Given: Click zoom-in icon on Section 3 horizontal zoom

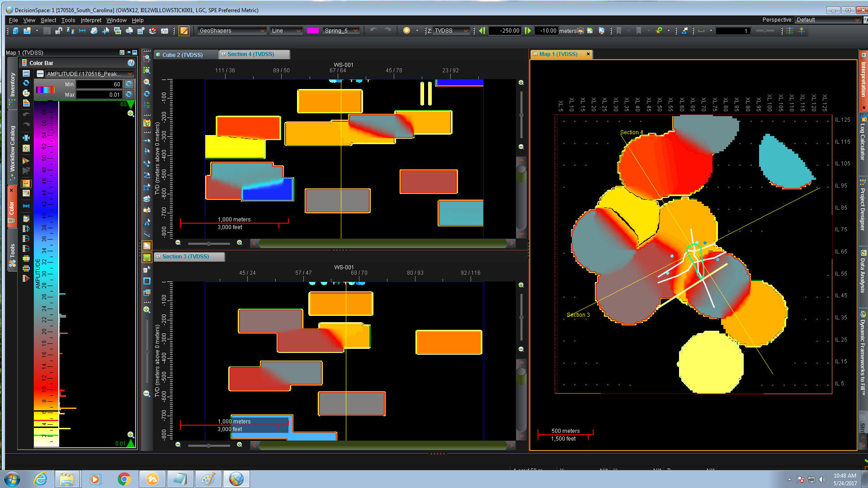Looking at the screenshot, I should point(240,445).
